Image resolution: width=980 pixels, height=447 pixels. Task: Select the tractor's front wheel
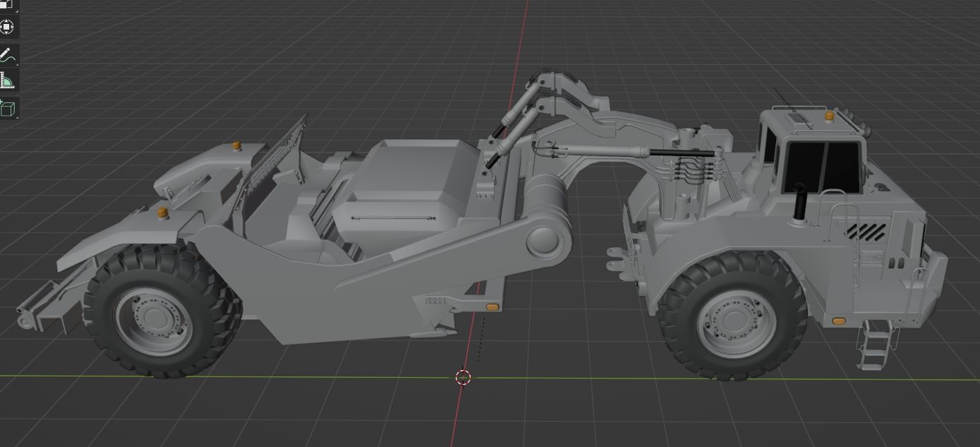point(734,316)
